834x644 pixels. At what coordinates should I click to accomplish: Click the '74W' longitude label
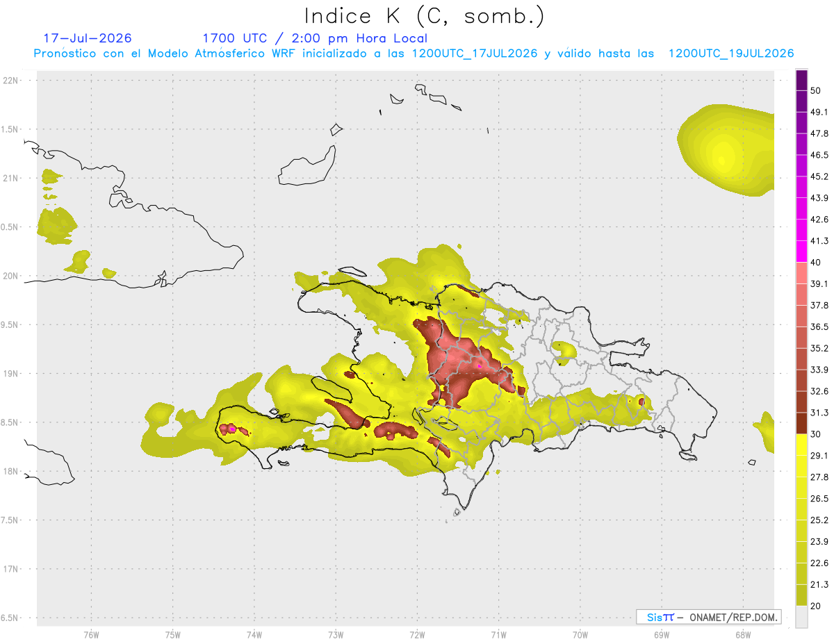coord(254,635)
